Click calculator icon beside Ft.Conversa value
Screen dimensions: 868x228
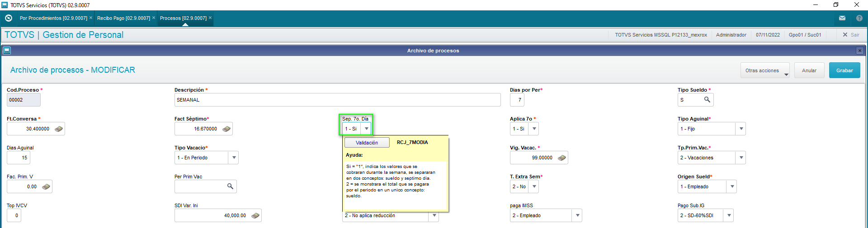coord(59,129)
